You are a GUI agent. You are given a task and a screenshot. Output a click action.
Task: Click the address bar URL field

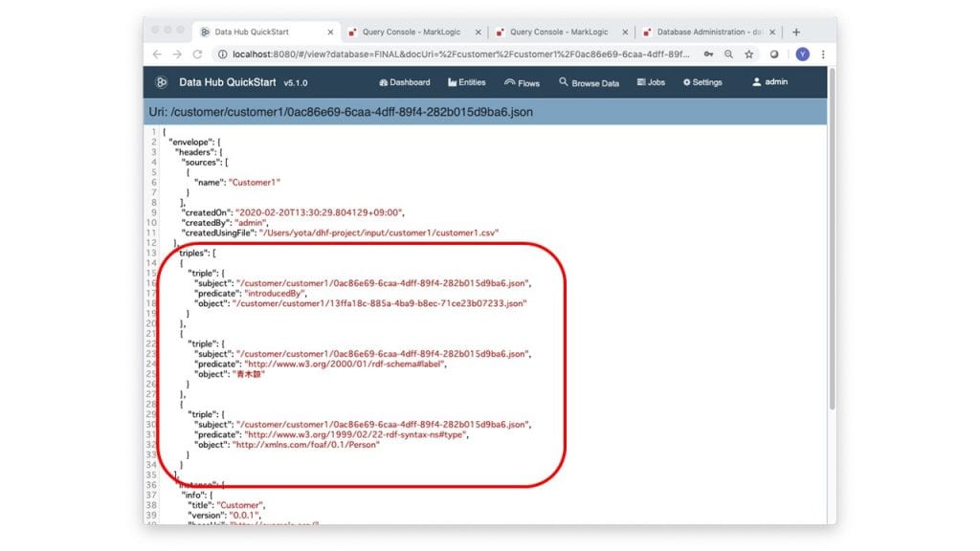[459, 55]
